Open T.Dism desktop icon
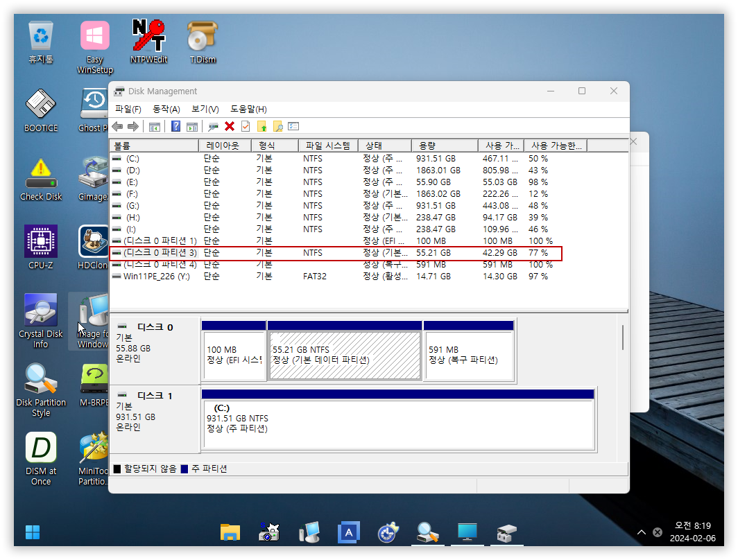 [203, 43]
